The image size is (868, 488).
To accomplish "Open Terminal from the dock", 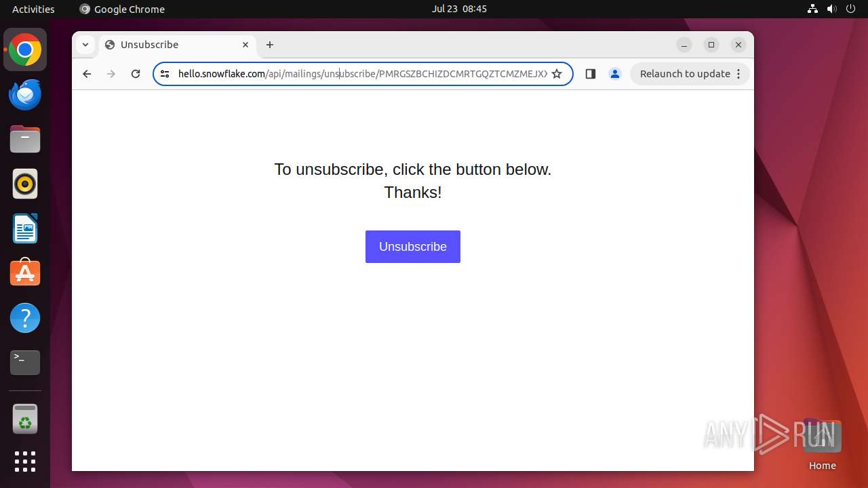I will point(25,363).
